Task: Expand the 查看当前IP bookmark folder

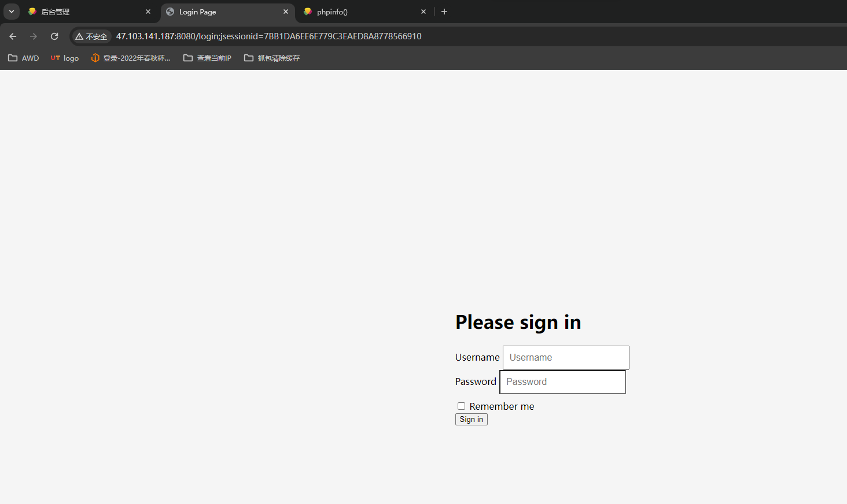Action: pyautogui.click(x=207, y=58)
